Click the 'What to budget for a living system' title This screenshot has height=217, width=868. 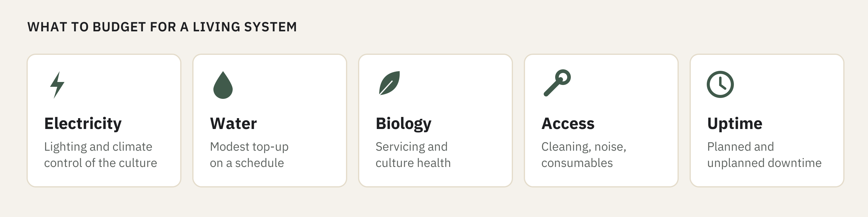pyautogui.click(x=162, y=27)
